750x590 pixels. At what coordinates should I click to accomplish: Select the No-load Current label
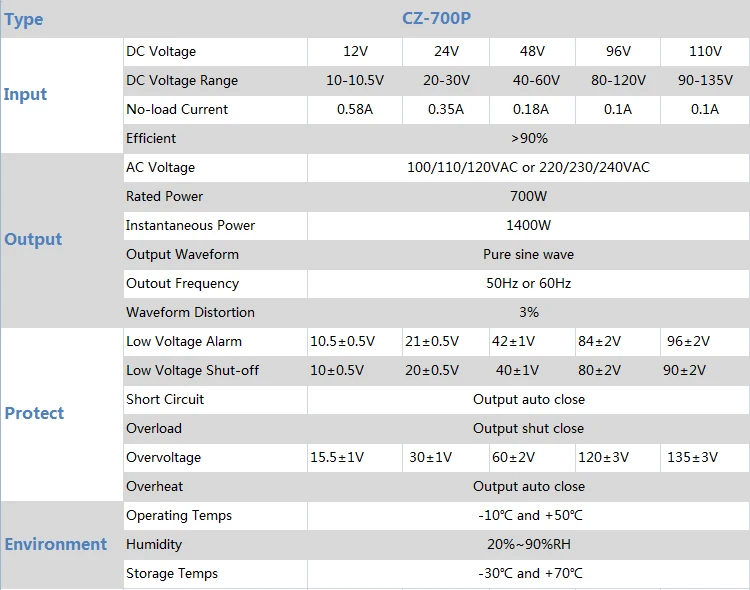tap(177, 109)
